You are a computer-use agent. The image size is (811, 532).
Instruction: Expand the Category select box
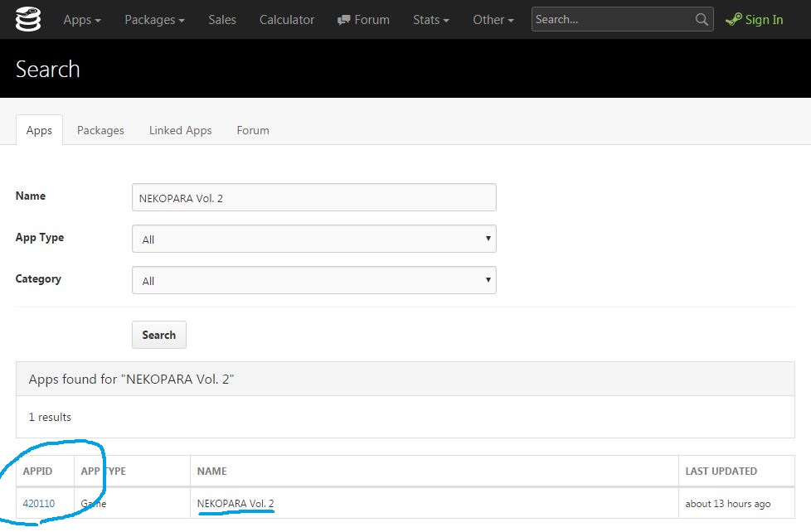313,280
